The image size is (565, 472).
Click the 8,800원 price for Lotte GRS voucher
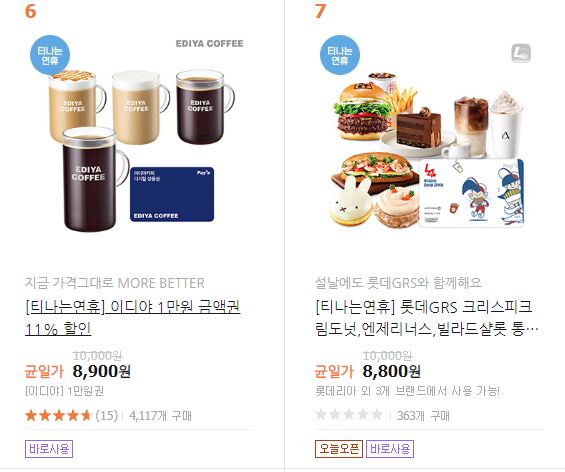[x=392, y=371]
